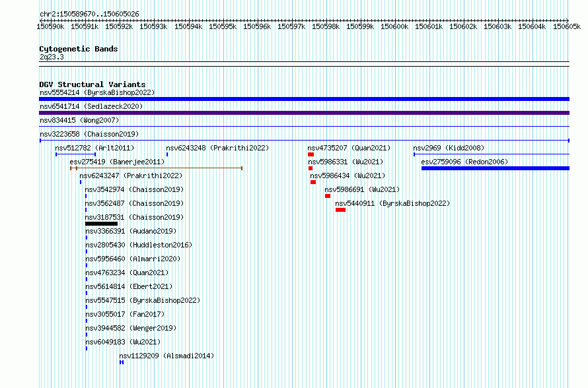
Task: Click the 150602k ruler tick label
Action: (x=463, y=26)
